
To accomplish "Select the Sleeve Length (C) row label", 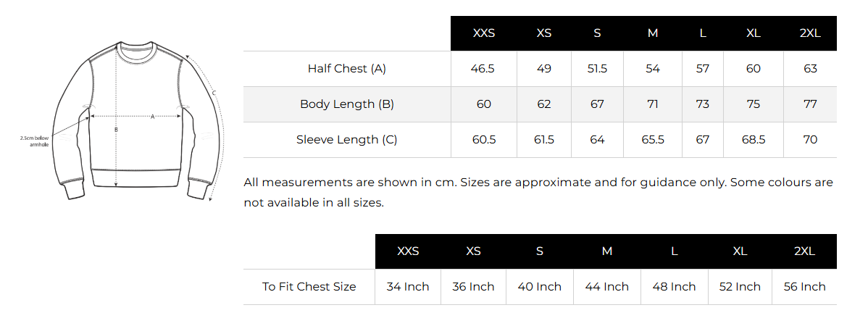I will pos(346,140).
